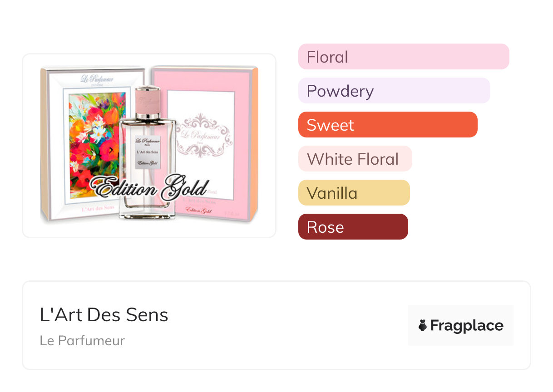Click the Fragplace bottle logo icon
The height and width of the screenshot is (392, 553).
[423, 325]
